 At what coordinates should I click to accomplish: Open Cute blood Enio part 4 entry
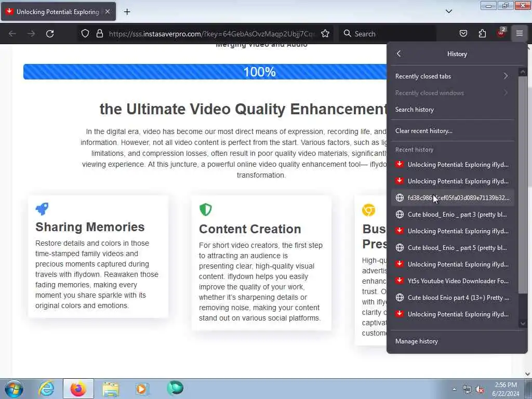click(x=453, y=298)
